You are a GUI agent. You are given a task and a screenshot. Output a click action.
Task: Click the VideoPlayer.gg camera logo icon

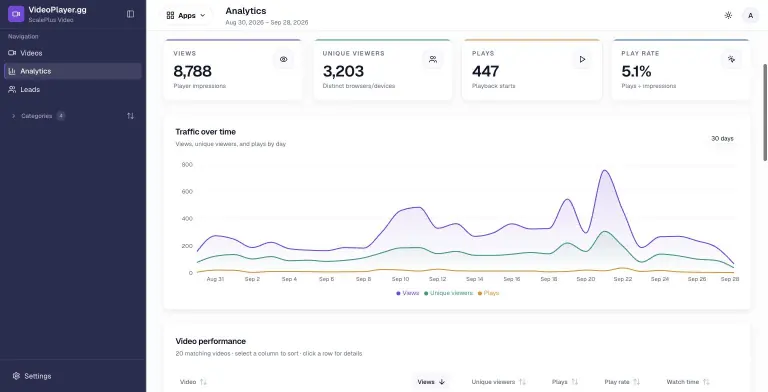(x=16, y=14)
